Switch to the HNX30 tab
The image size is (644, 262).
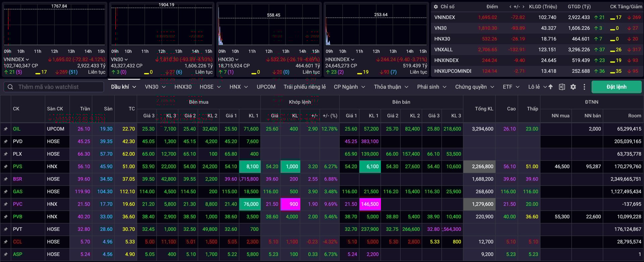pyautogui.click(x=183, y=87)
